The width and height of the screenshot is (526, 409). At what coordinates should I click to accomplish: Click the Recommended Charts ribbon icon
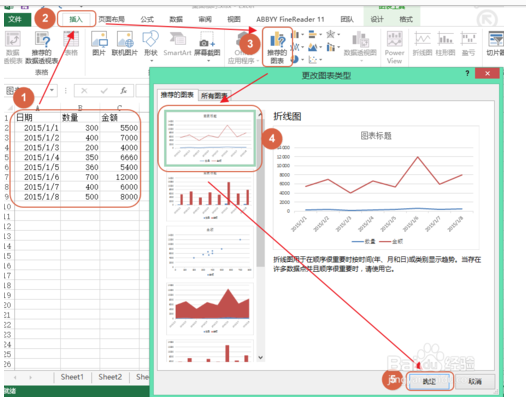[277, 47]
